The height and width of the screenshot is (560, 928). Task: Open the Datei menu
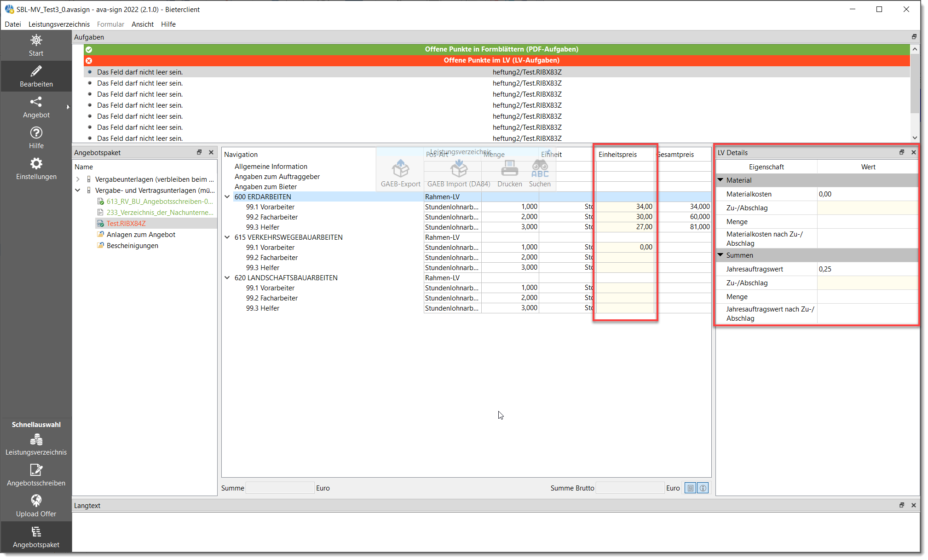point(13,24)
